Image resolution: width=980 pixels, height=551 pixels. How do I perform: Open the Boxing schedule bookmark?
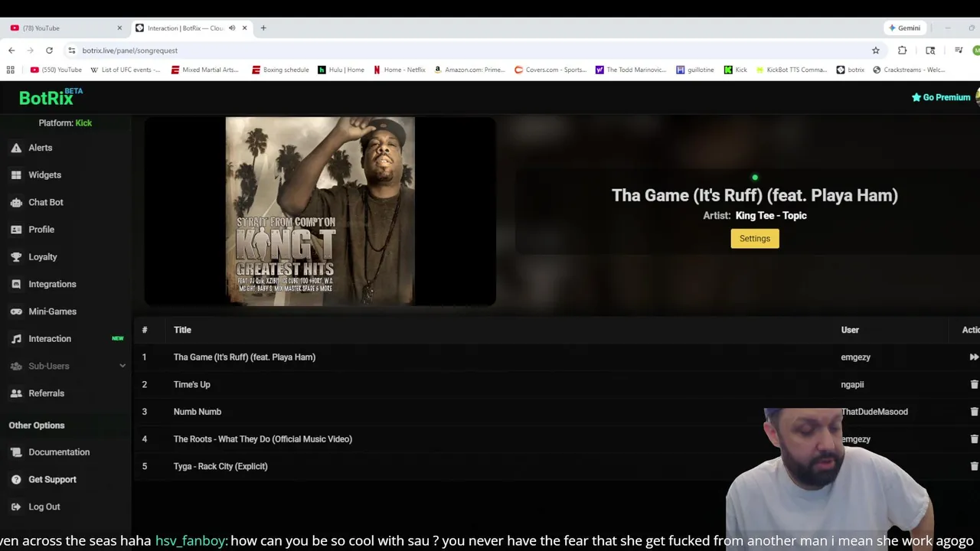(x=280, y=70)
